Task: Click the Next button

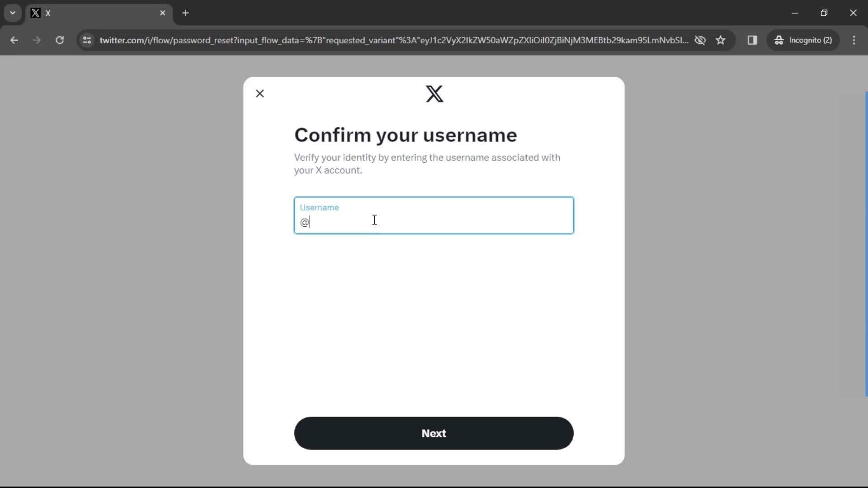Action: (434, 433)
